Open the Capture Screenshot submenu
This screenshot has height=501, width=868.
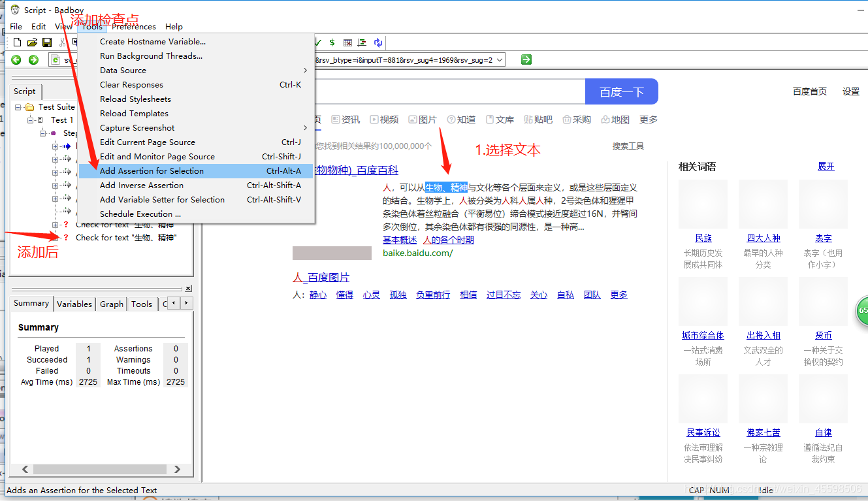(197, 128)
